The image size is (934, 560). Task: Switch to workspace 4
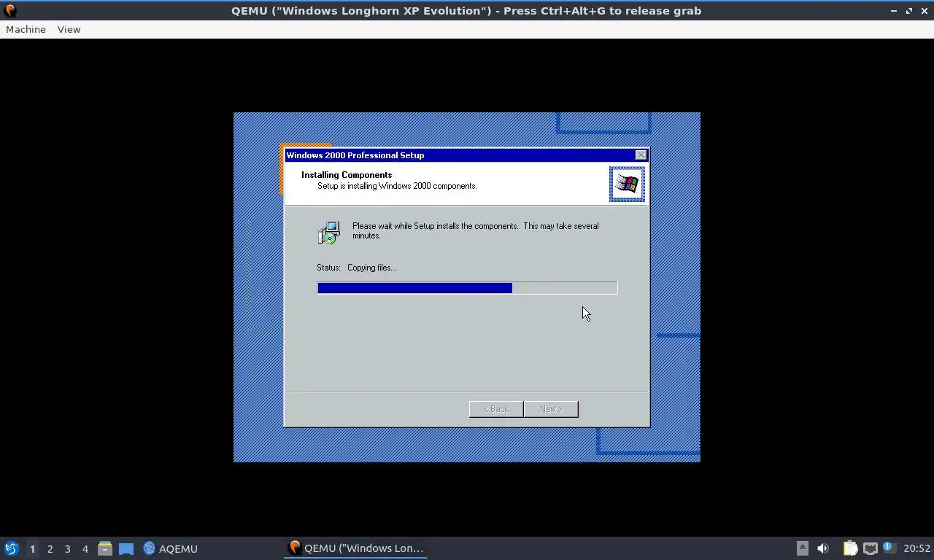[x=85, y=549]
